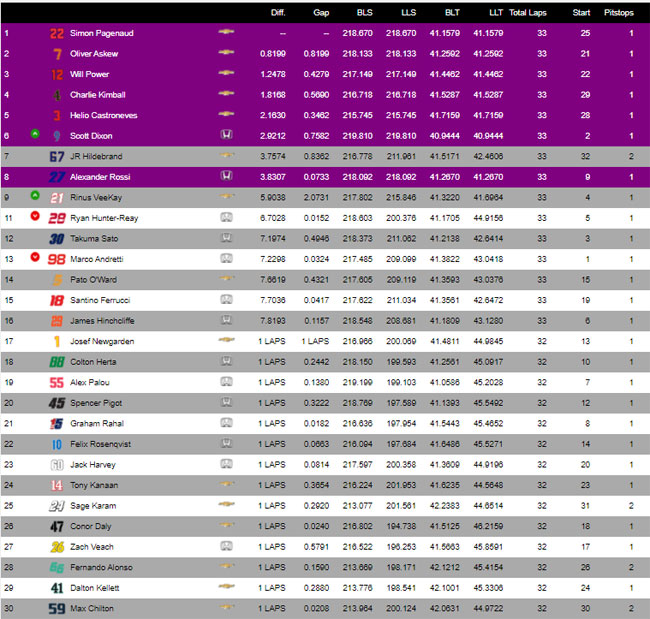Viewport: 650px width, 619px height.
Task: Click Alex Palou's car number 55 icon
Action: 57,383
